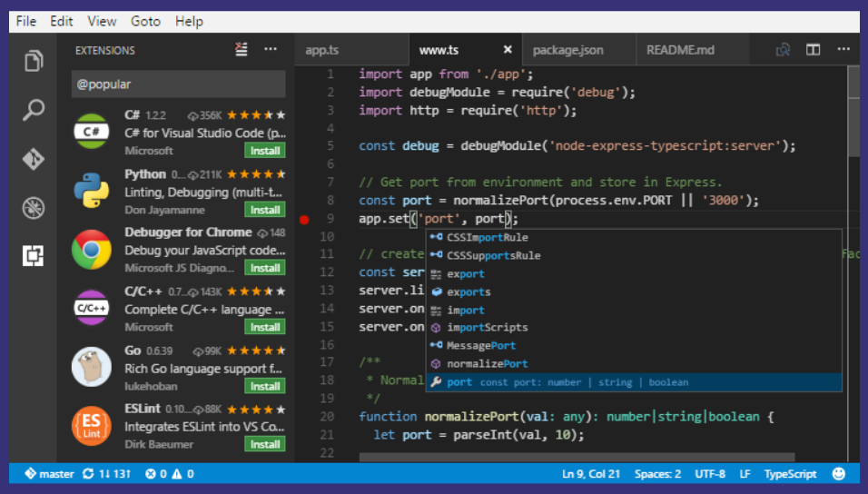Viewport: 868px width, 494px height.
Task: Click Don Jayamanne publisher name
Action: pos(164,210)
